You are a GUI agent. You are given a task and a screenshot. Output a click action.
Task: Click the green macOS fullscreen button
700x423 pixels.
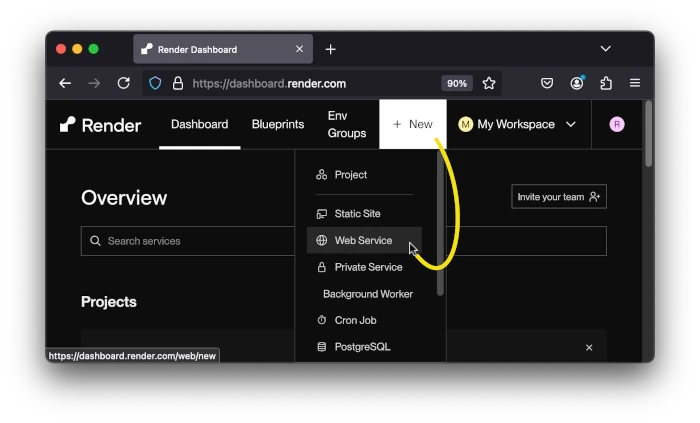[x=93, y=49]
